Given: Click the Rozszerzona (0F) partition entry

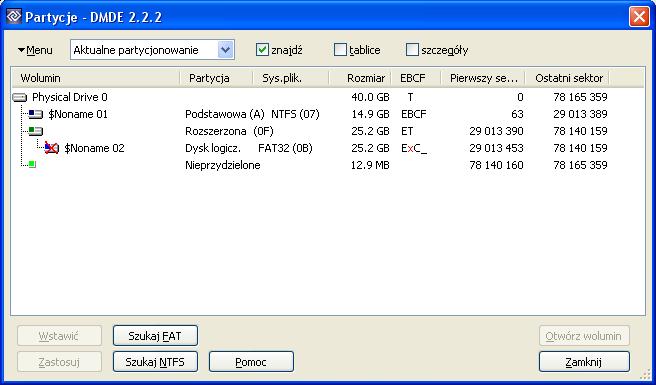Looking at the screenshot, I should [229, 131].
